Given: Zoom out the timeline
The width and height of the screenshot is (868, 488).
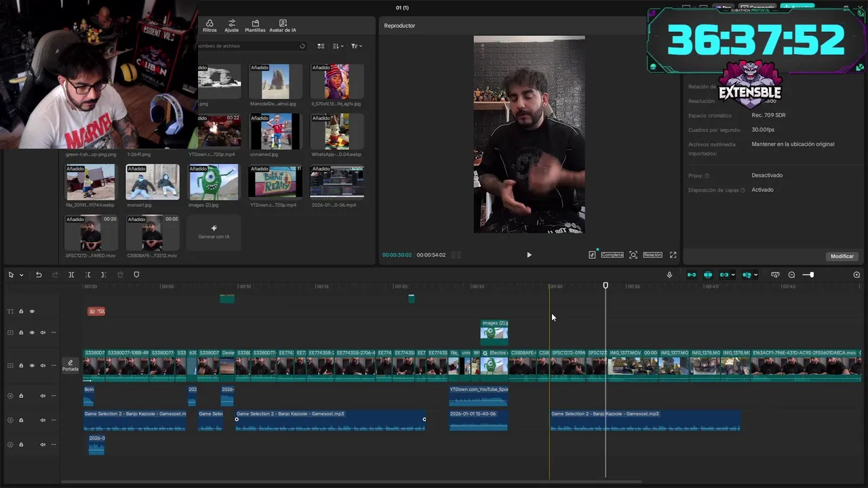Looking at the screenshot, I should [x=791, y=274].
